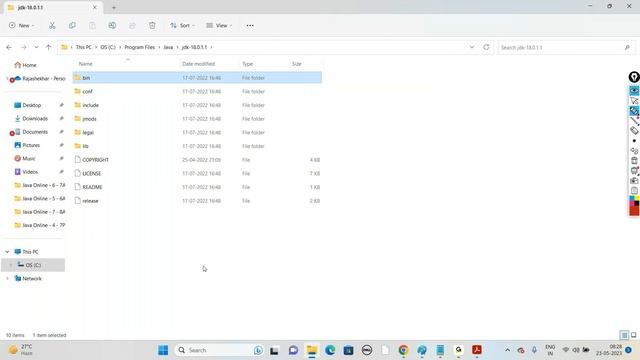Screen dimensions: 640x360
Task: Click This PC in the address path
Action: pos(84,47)
